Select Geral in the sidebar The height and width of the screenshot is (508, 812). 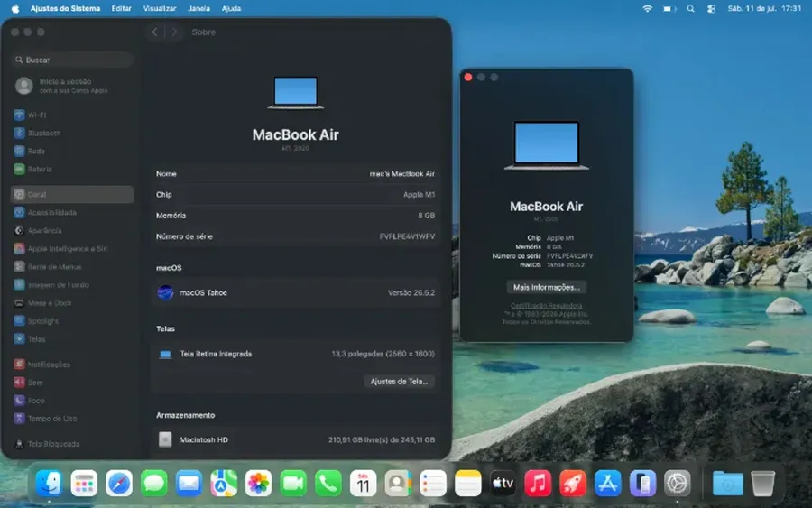point(72,194)
